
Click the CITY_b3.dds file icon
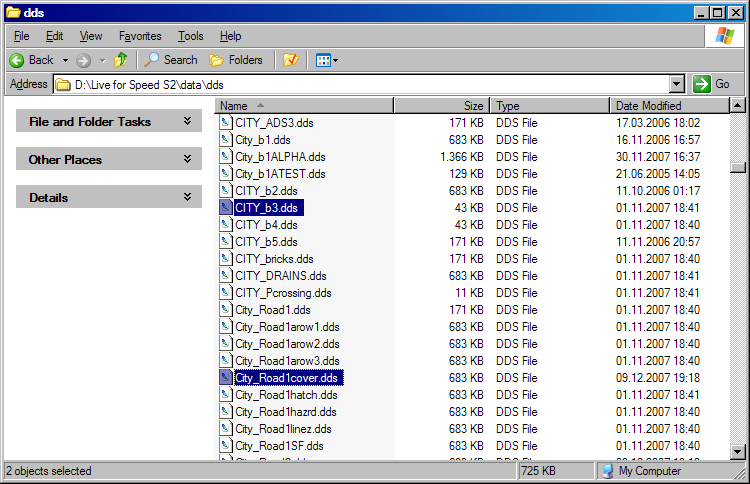pyautogui.click(x=226, y=208)
